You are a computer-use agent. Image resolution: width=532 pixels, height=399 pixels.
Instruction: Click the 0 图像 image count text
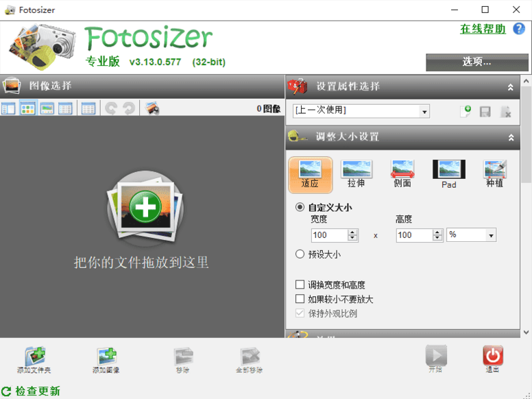pyautogui.click(x=268, y=108)
